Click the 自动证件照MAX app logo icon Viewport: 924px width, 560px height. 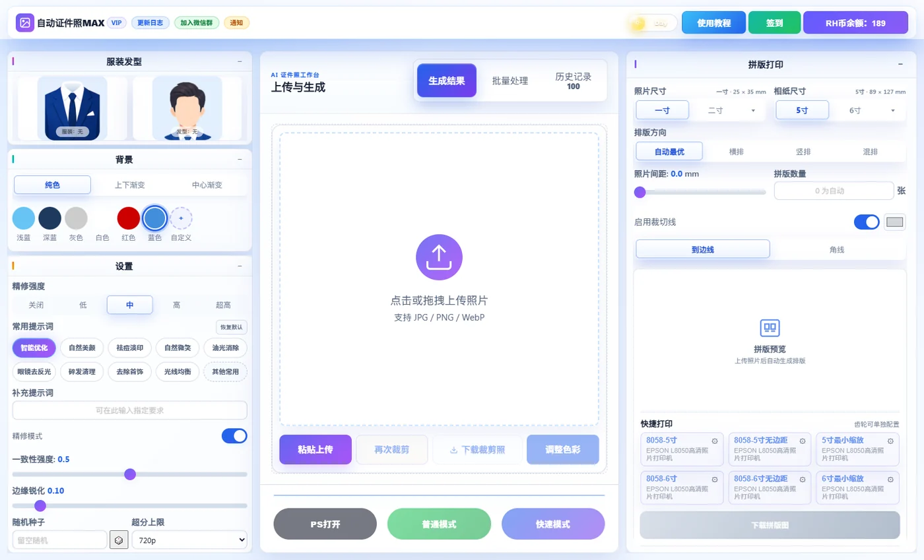coord(25,23)
